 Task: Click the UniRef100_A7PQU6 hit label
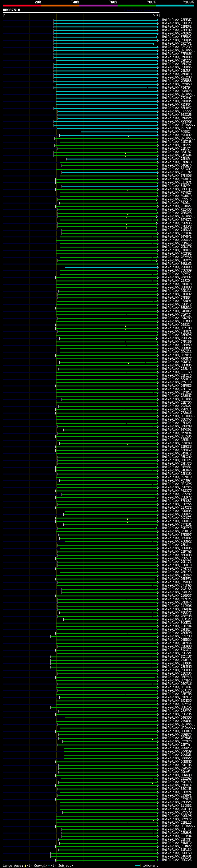tap(177, 54)
